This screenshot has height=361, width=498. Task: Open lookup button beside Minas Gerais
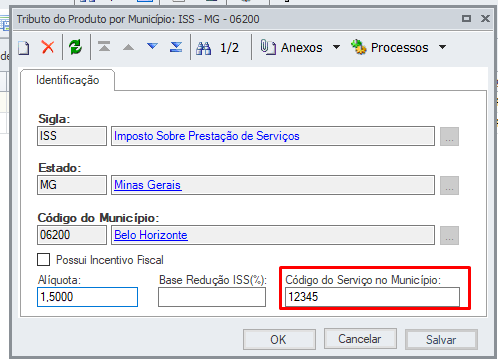(x=449, y=185)
